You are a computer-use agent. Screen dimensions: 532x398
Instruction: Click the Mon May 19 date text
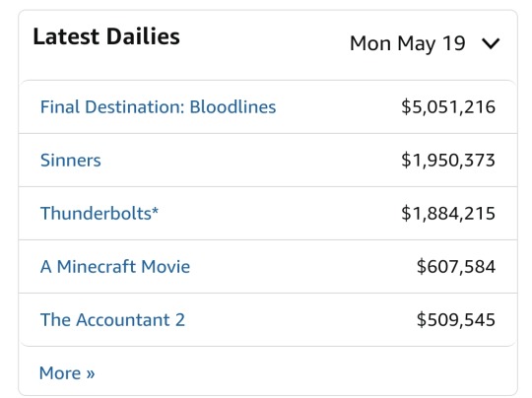click(407, 44)
